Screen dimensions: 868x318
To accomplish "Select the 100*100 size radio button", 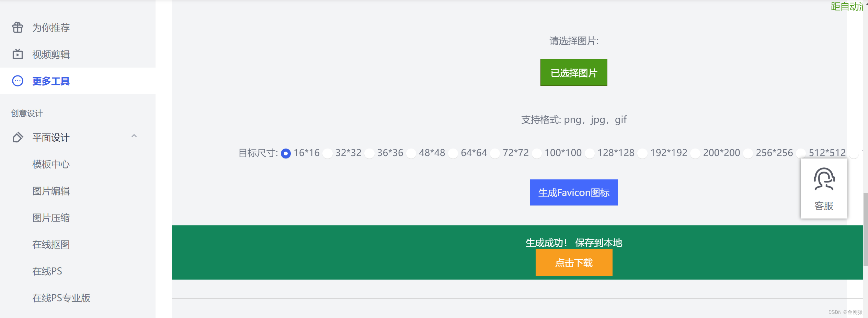I will click(537, 153).
